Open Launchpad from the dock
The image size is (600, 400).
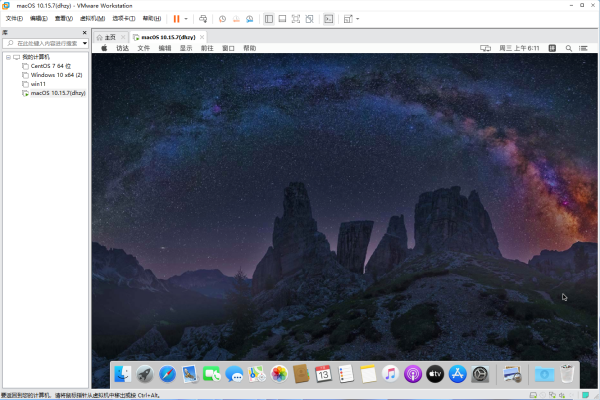tap(145, 374)
